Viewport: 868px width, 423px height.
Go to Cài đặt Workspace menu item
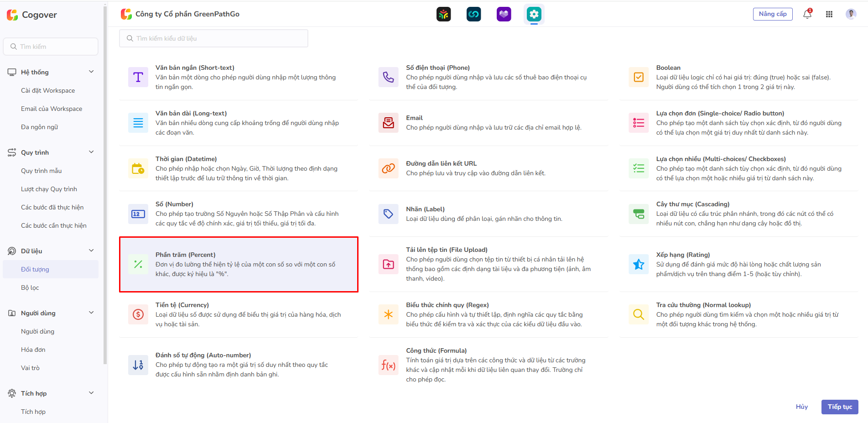[x=48, y=90]
